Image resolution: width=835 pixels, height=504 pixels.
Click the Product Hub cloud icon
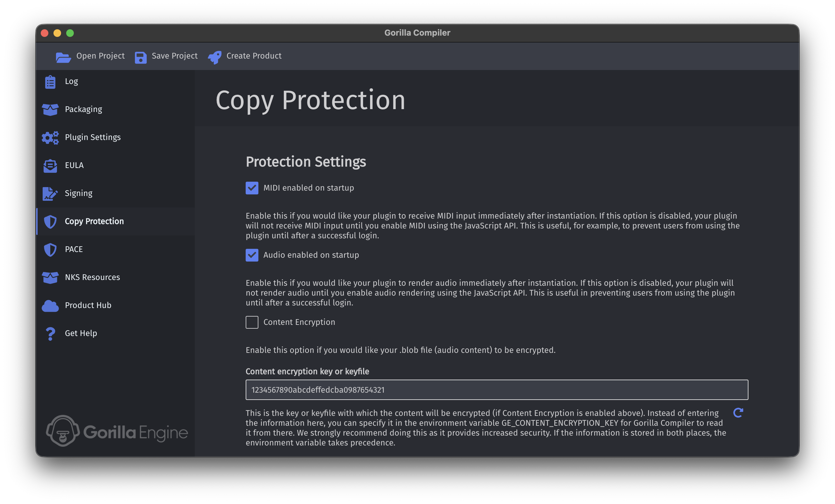(x=50, y=306)
